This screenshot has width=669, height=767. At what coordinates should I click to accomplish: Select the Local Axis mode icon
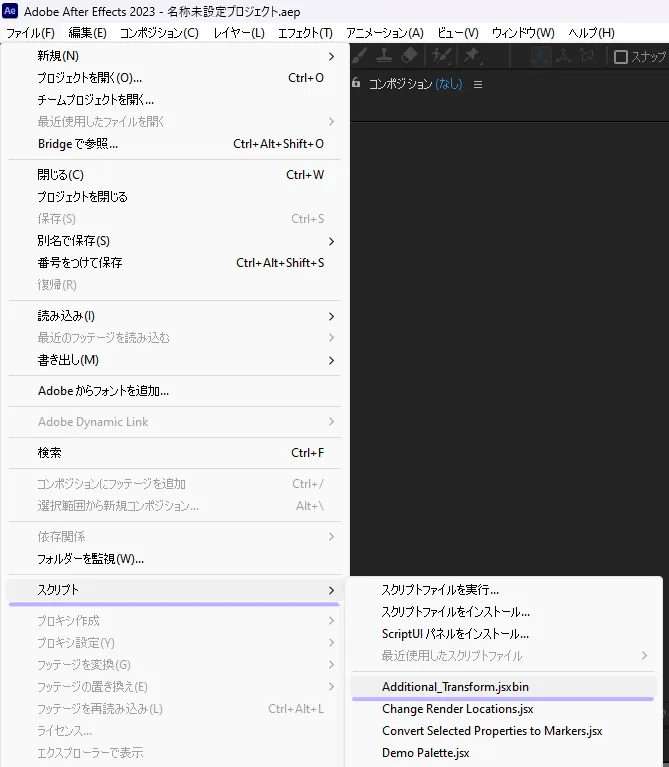tap(540, 56)
